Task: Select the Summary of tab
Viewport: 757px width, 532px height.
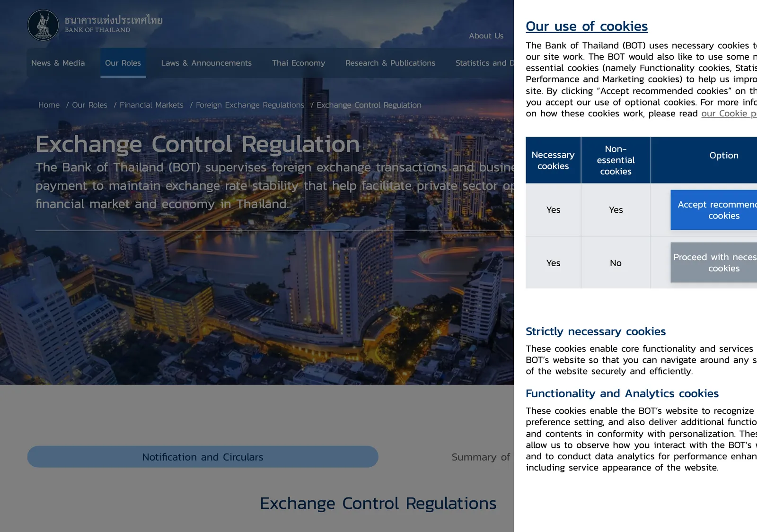Action: [481, 457]
